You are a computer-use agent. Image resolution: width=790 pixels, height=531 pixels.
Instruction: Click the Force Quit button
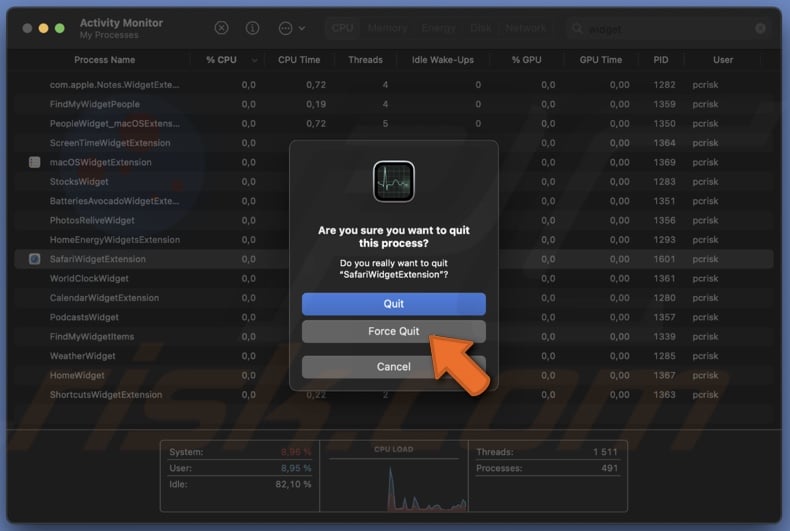[393, 331]
